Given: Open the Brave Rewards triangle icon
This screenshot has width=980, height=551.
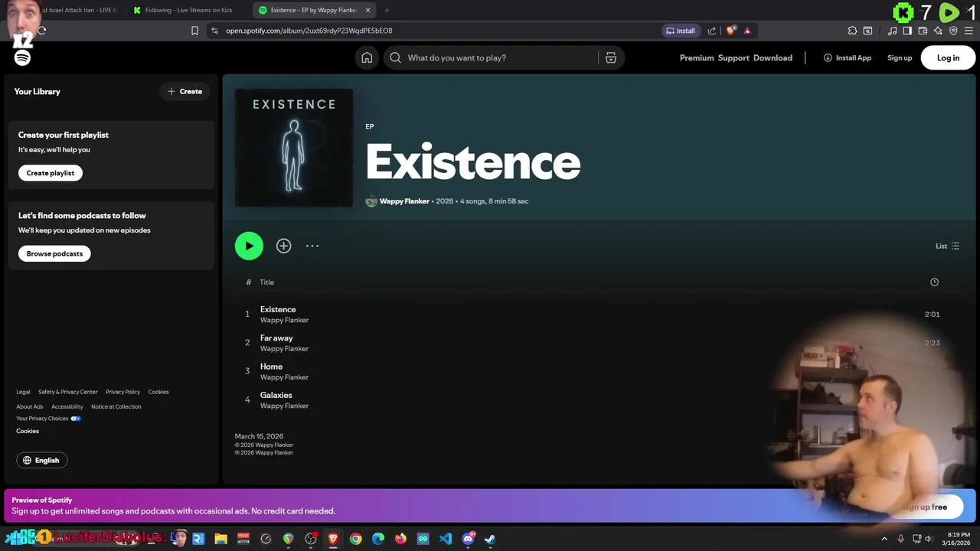Looking at the screenshot, I should coord(747,31).
